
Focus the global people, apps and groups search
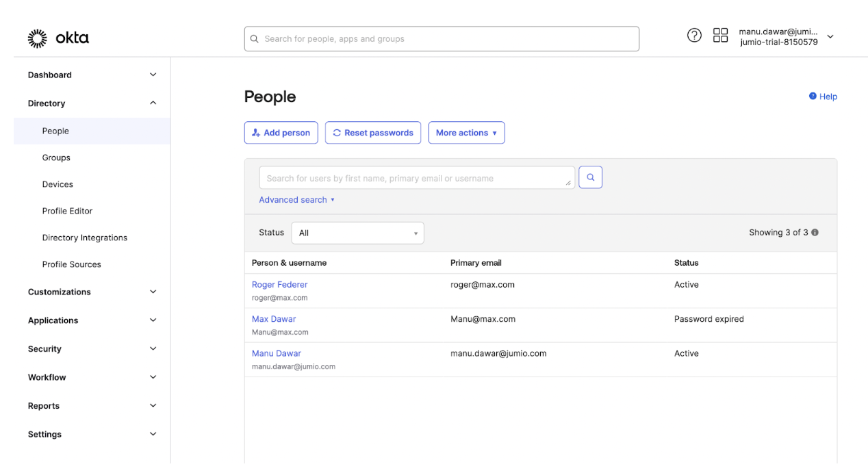(x=442, y=39)
